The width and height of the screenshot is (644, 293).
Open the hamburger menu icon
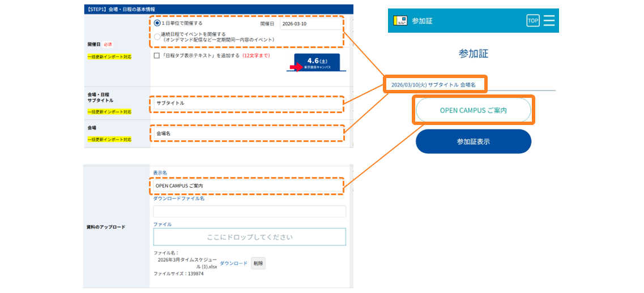tap(549, 20)
